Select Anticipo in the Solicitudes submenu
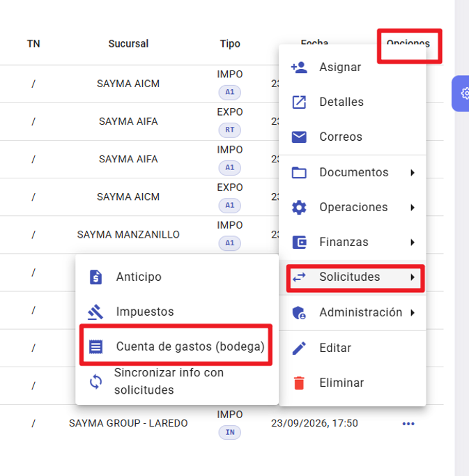469x476 pixels. coord(177,277)
